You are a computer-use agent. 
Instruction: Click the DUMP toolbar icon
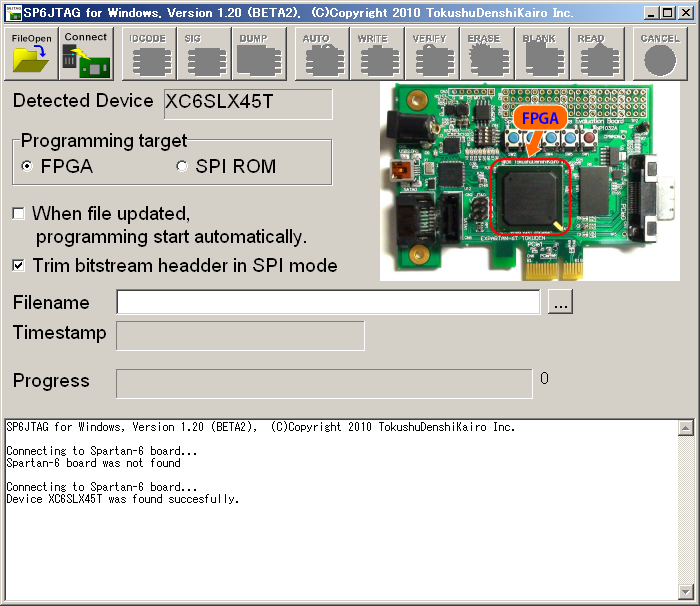pos(259,54)
